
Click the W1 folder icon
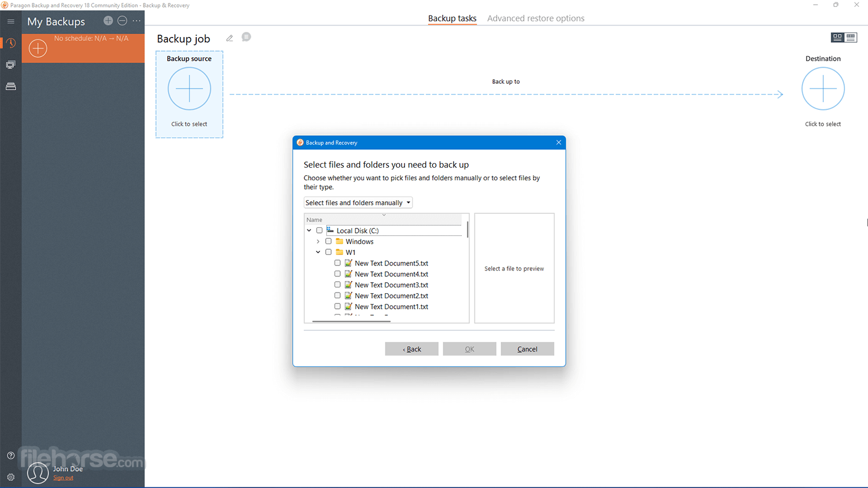[340, 252]
